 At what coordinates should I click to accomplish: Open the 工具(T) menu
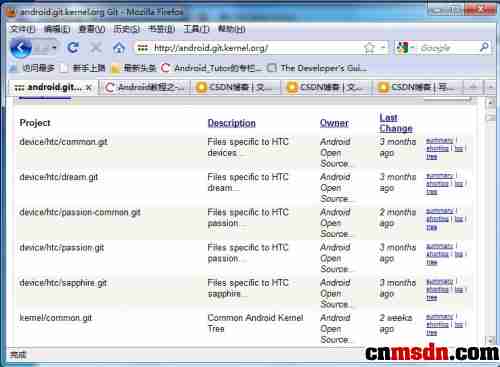click(196, 29)
